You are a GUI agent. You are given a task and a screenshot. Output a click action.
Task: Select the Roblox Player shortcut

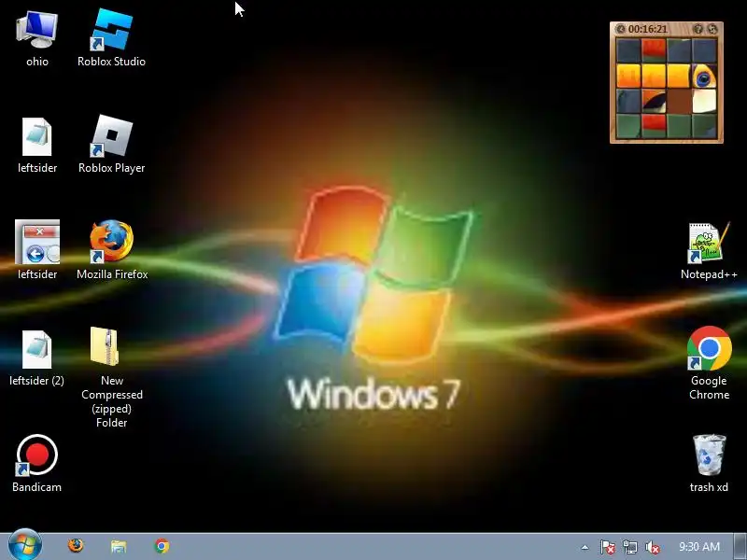click(x=111, y=145)
